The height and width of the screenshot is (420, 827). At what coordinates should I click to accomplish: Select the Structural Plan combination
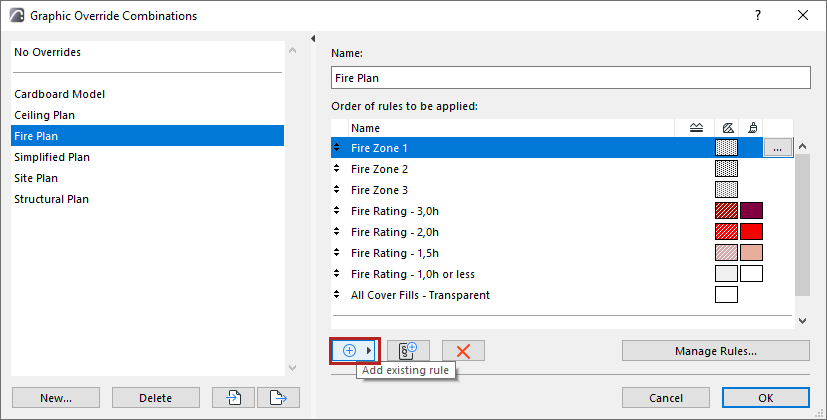(52, 199)
